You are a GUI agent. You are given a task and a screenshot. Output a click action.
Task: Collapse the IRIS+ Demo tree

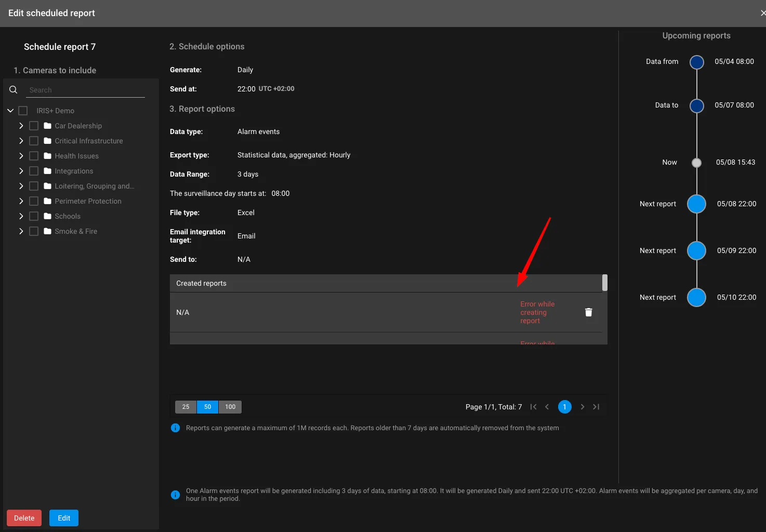[10, 111]
